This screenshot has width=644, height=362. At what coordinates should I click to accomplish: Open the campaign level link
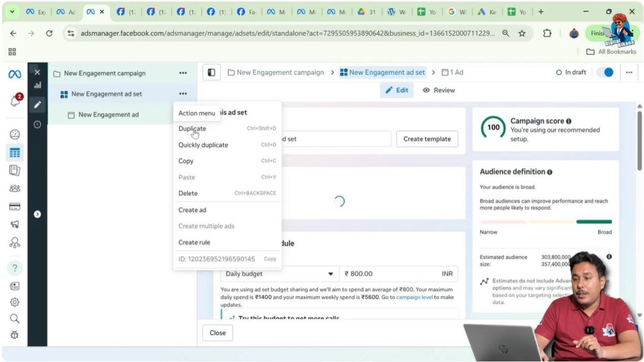pos(414,297)
